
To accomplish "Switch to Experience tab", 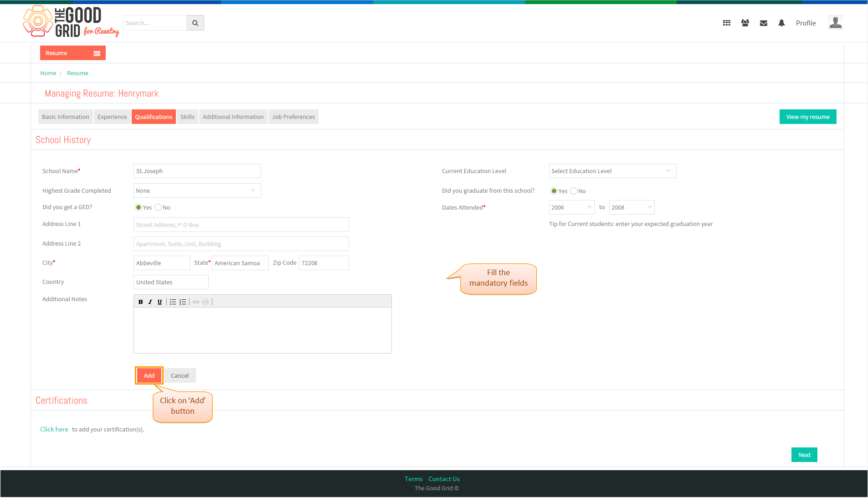I will [112, 117].
